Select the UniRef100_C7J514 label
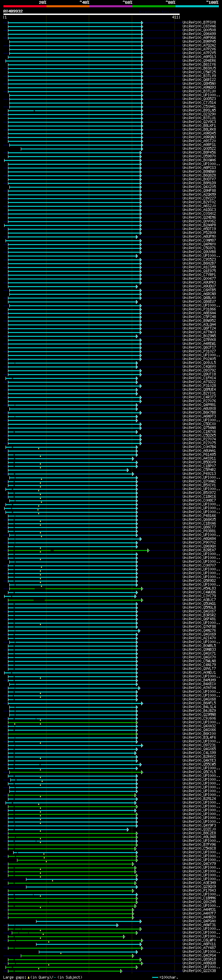Screen dimensions: 222x980 [x=199, y=103]
